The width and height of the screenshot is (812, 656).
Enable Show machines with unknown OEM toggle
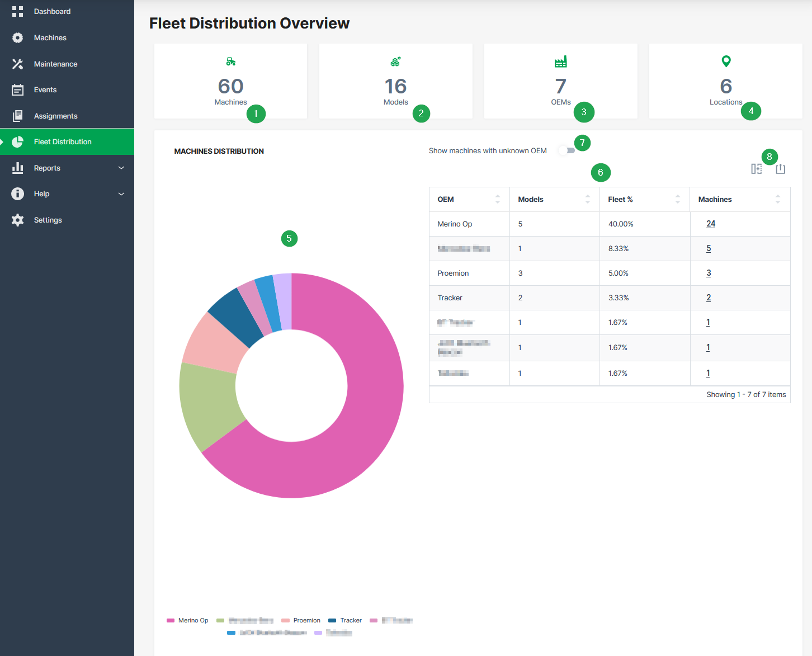tap(567, 151)
